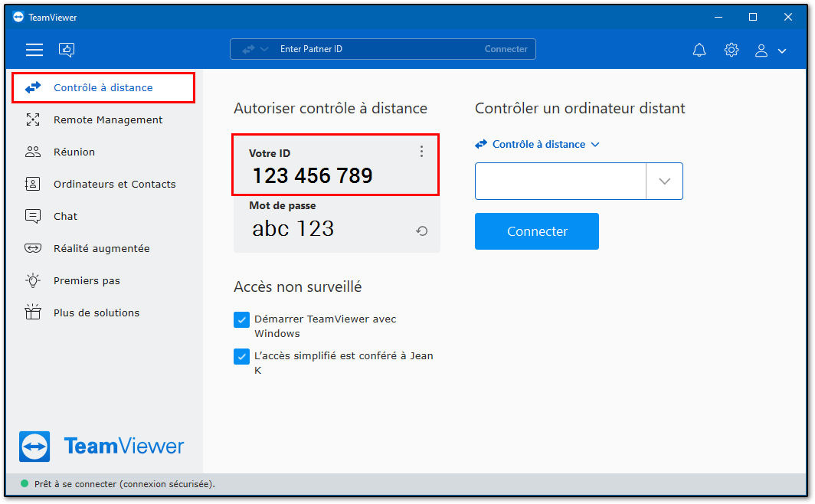Click the green connection status indicator
Image resolution: width=815 pixels, height=504 pixels.
point(24,484)
